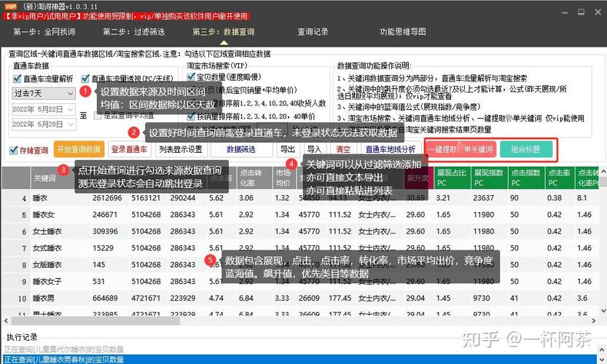Open the 功能思维导图 tab
This screenshot has width=607, height=364.
point(402,32)
